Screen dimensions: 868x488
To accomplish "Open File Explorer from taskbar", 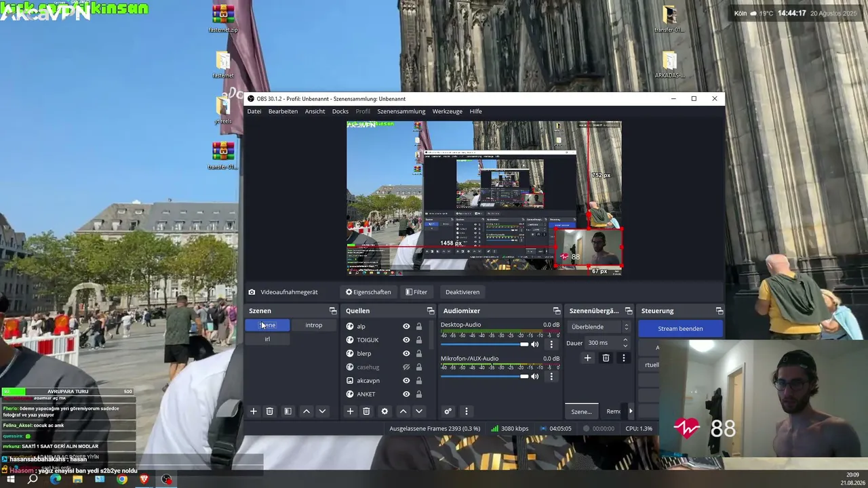I will (77, 479).
